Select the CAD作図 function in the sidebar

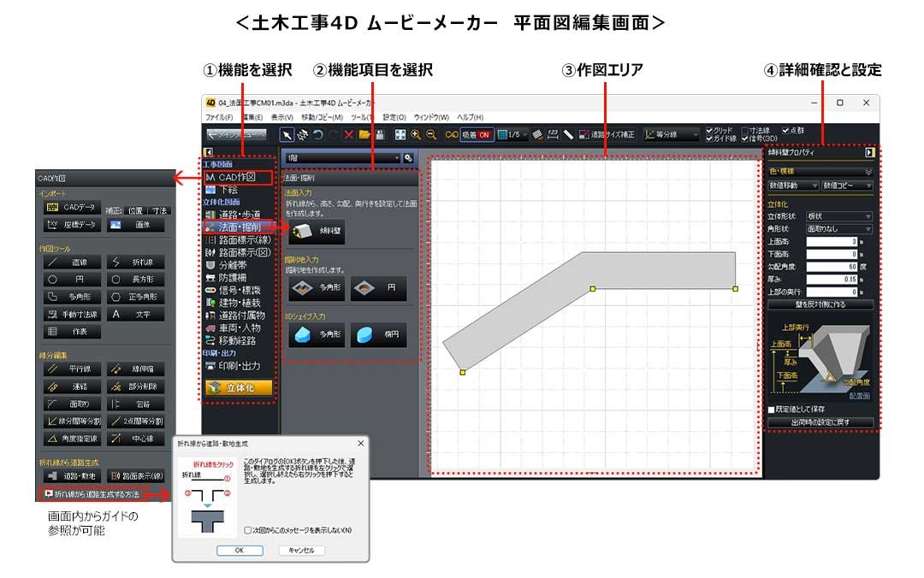coord(236,177)
